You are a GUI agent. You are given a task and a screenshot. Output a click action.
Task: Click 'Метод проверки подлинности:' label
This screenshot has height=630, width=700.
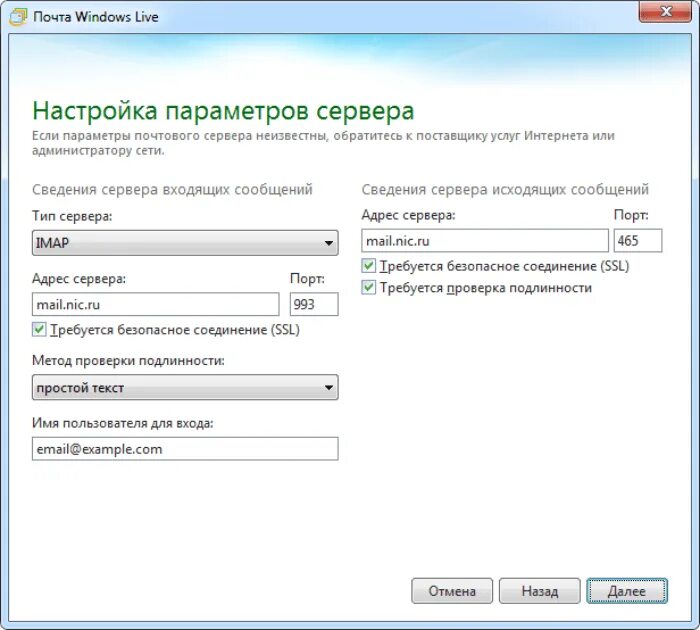tap(128, 360)
